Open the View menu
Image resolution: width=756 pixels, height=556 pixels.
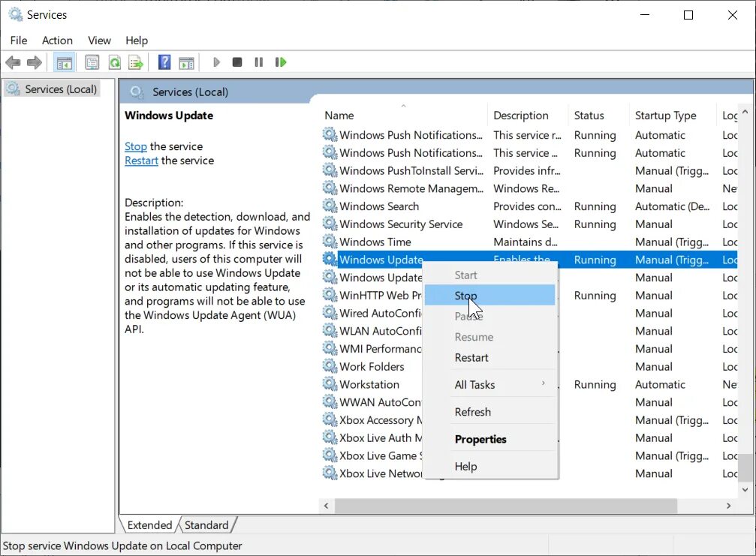coord(99,41)
